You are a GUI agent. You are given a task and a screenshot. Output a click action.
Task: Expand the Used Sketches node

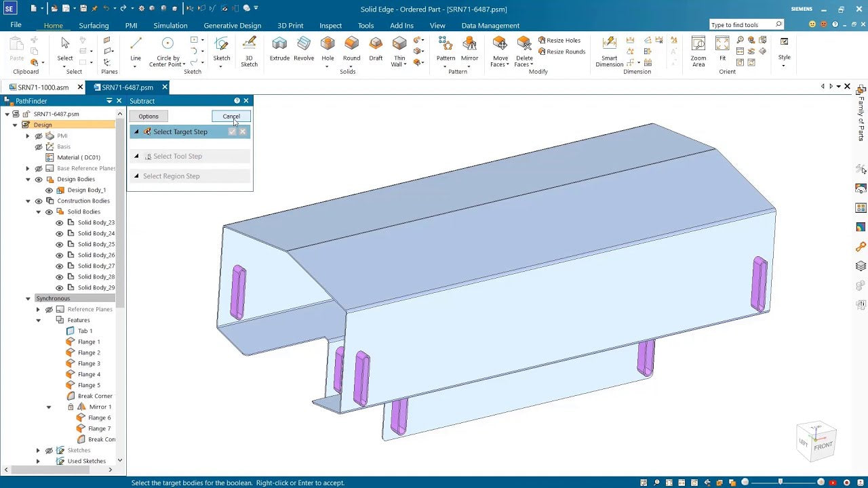[38, 461]
